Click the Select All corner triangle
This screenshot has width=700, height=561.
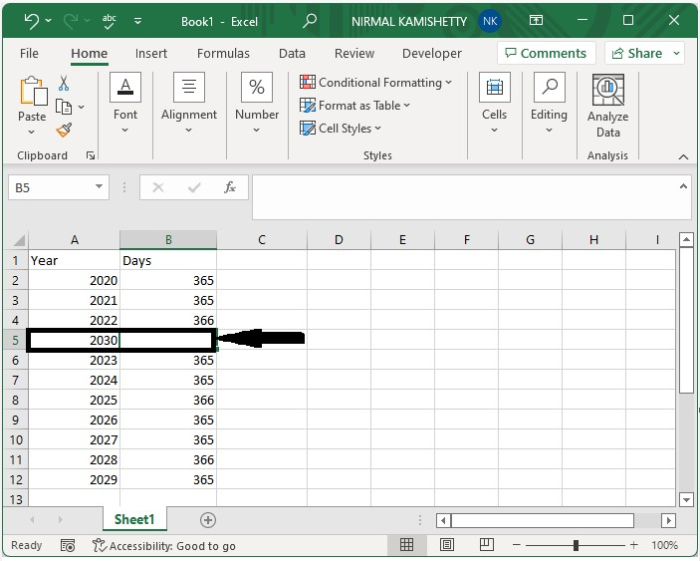(x=19, y=241)
